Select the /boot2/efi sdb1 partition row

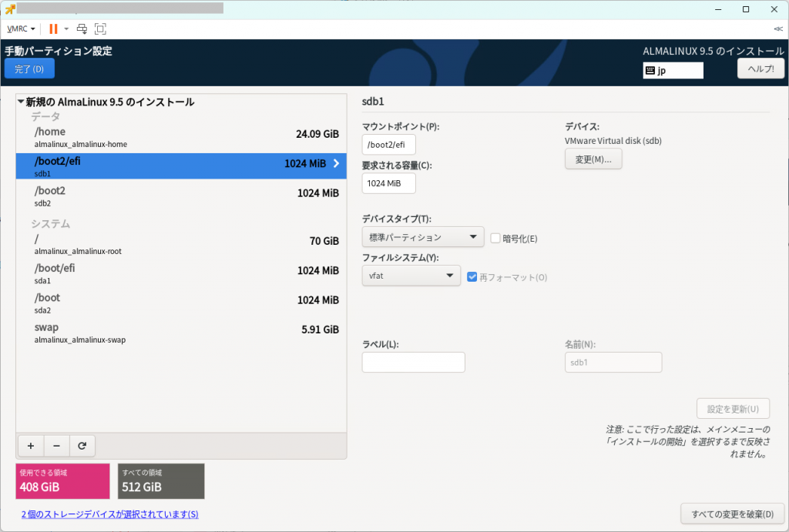(181, 166)
